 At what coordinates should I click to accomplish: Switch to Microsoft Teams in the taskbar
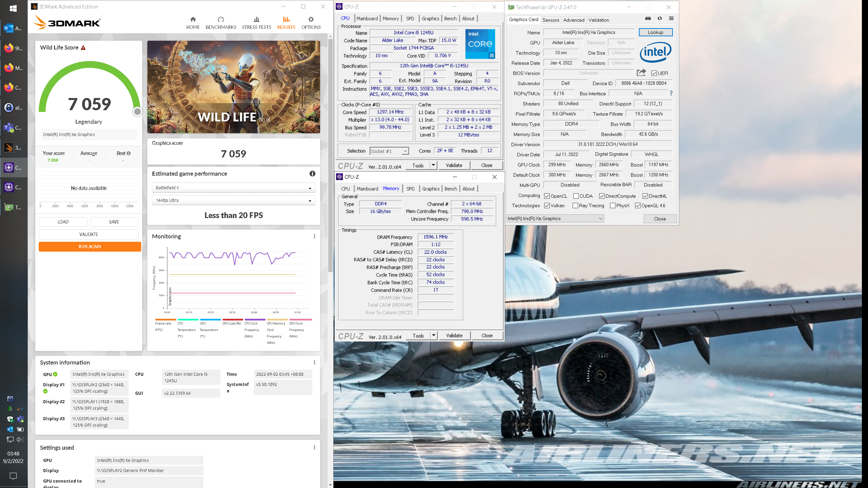(14, 128)
